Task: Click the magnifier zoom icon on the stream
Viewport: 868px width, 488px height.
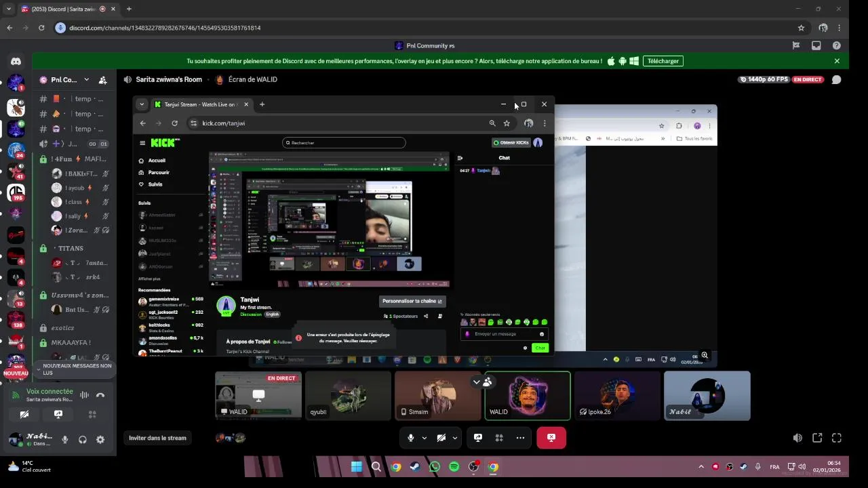Action: click(x=705, y=355)
